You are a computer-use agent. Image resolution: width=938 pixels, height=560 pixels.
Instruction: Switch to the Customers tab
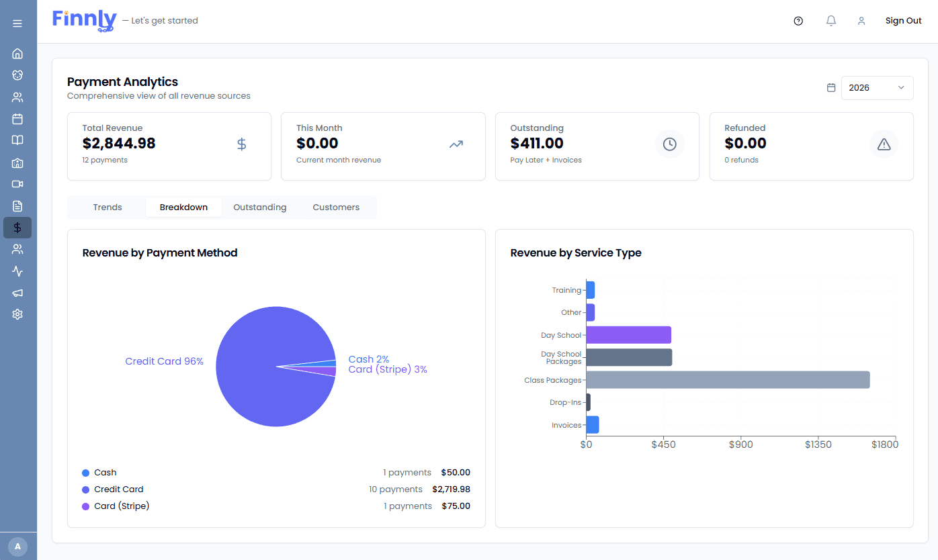[336, 207]
